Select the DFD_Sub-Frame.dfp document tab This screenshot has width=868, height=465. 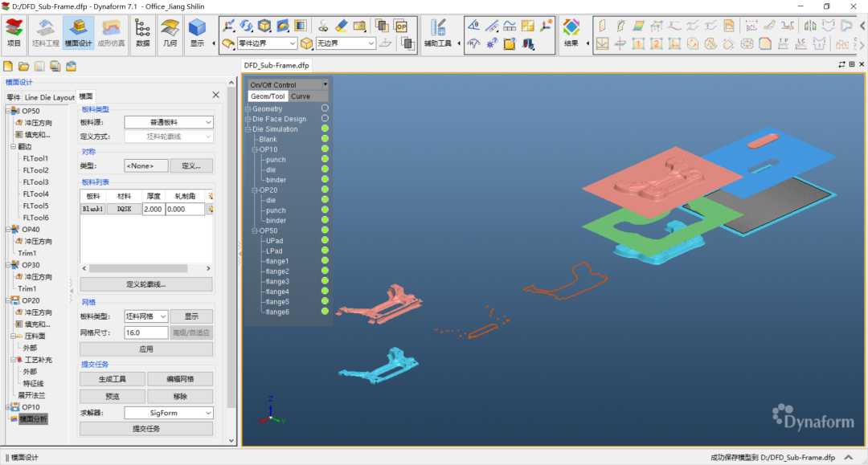pos(276,65)
